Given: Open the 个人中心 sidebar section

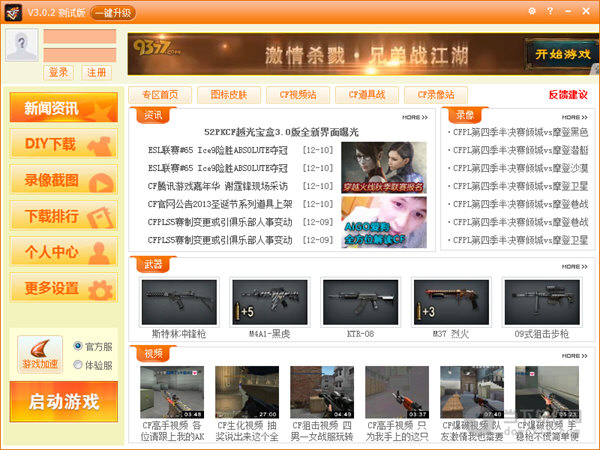Looking at the screenshot, I should (x=64, y=251).
